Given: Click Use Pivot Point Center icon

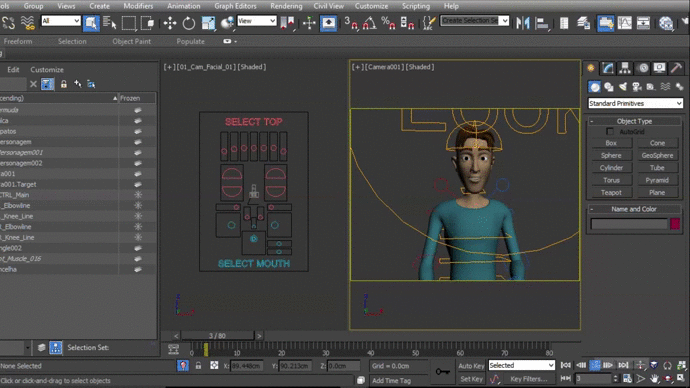Looking at the screenshot, I should pyautogui.click(x=287, y=23).
